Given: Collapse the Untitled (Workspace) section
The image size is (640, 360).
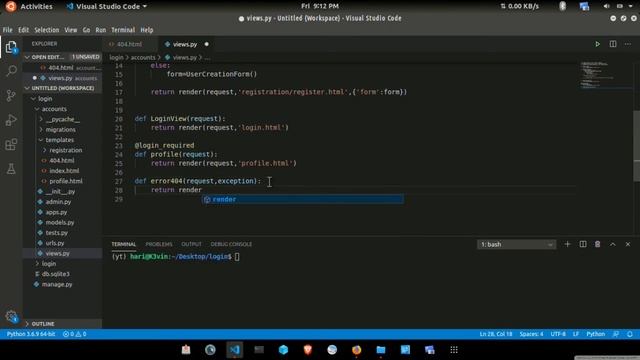Looking at the screenshot, I should coord(62,88).
